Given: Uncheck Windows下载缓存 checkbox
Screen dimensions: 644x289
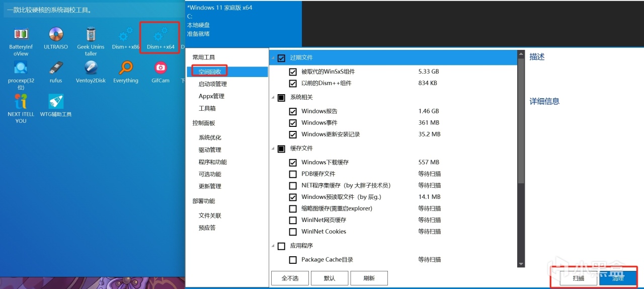Looking at the screenshot, I should tap(293, 163).
